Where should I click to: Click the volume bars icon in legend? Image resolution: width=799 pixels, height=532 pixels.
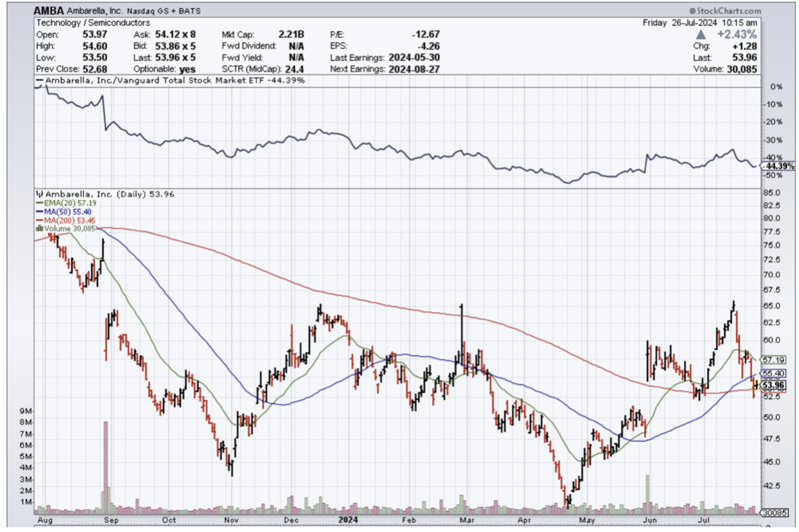(x=39, y=228)
